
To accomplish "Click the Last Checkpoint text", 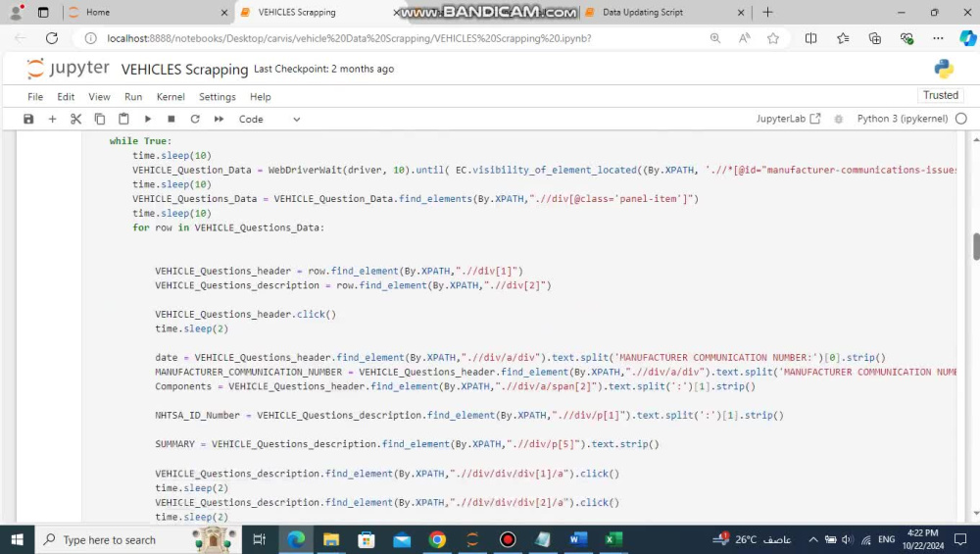I will pos(323,69).
